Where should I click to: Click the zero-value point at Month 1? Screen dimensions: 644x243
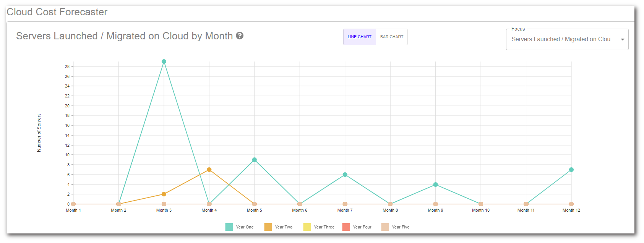73,204
